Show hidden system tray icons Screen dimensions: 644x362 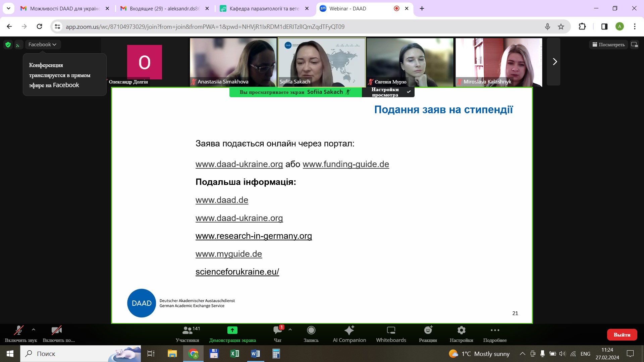[522, 354]
